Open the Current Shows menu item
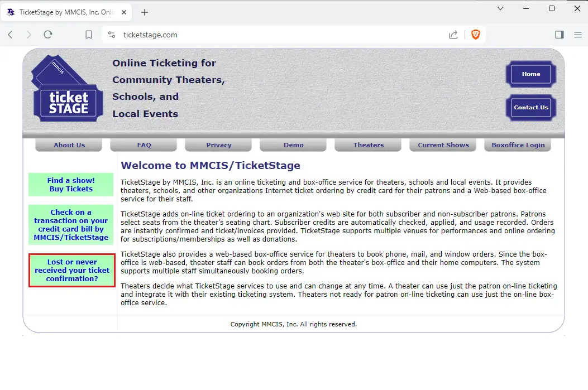 click(443, 145)
